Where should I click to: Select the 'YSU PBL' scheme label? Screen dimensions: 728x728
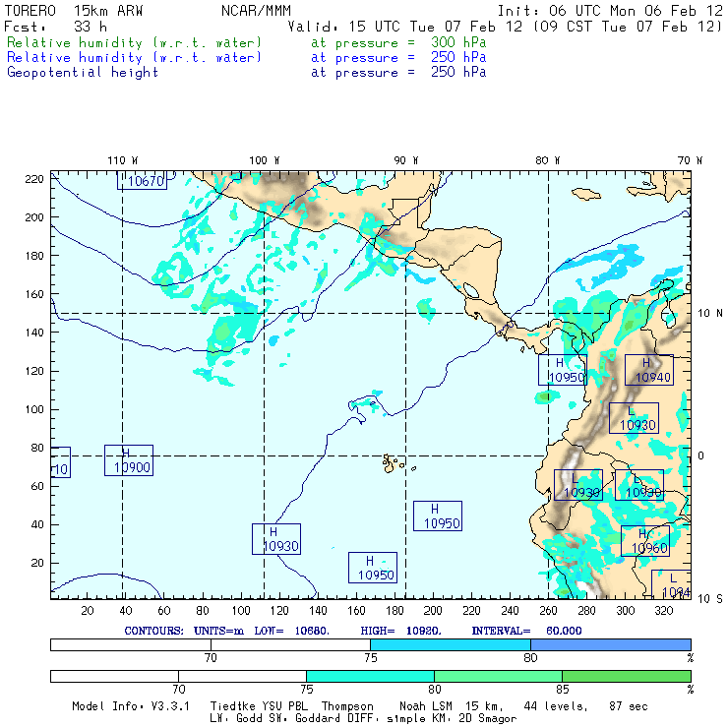coord(282,706)
